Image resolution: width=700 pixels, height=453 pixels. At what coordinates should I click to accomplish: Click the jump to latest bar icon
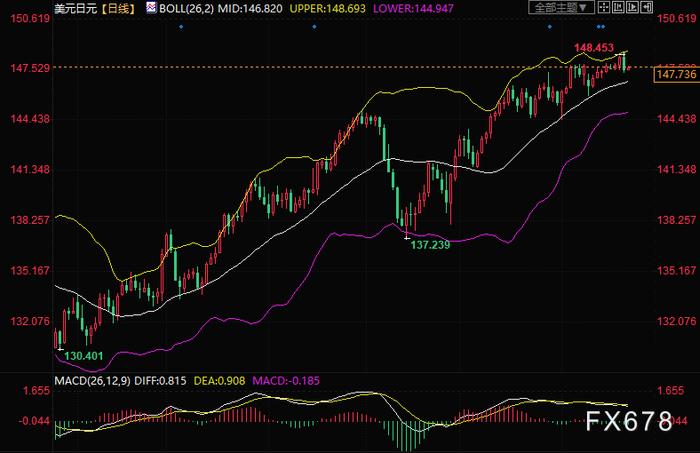point(646,7)
